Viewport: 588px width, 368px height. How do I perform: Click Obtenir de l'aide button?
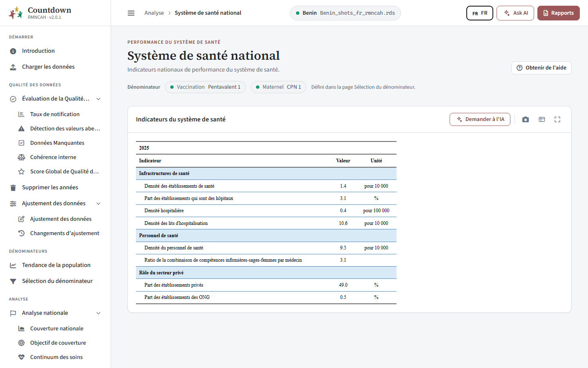(x=541, y=68)
